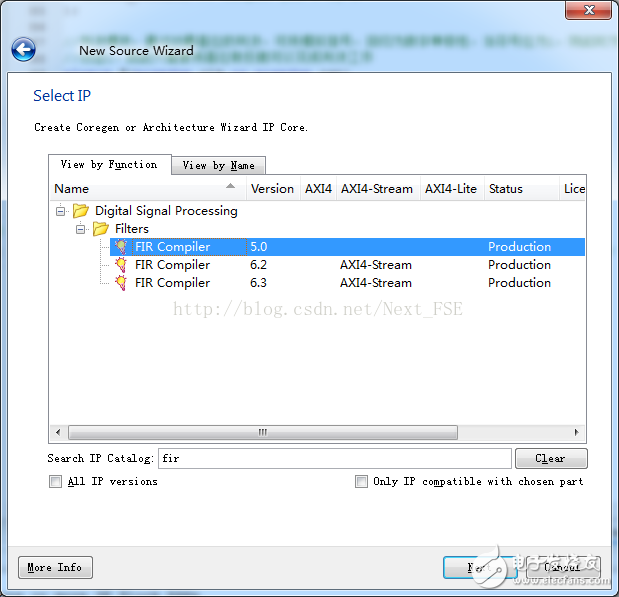Sort by the Status column header
Image resolution: width=619 pixels, height=597 pixels.
click(x=521, y=189)
